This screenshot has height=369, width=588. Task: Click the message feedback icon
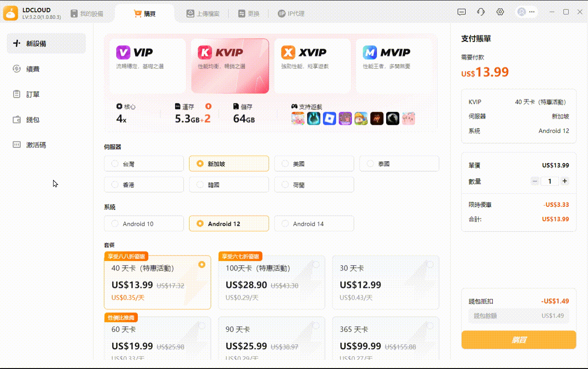pos(462,12)
